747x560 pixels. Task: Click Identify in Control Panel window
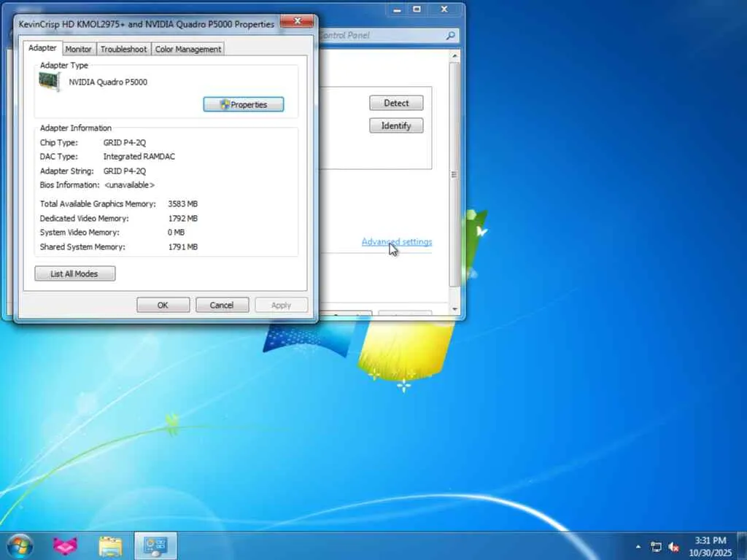click(396, 125)
